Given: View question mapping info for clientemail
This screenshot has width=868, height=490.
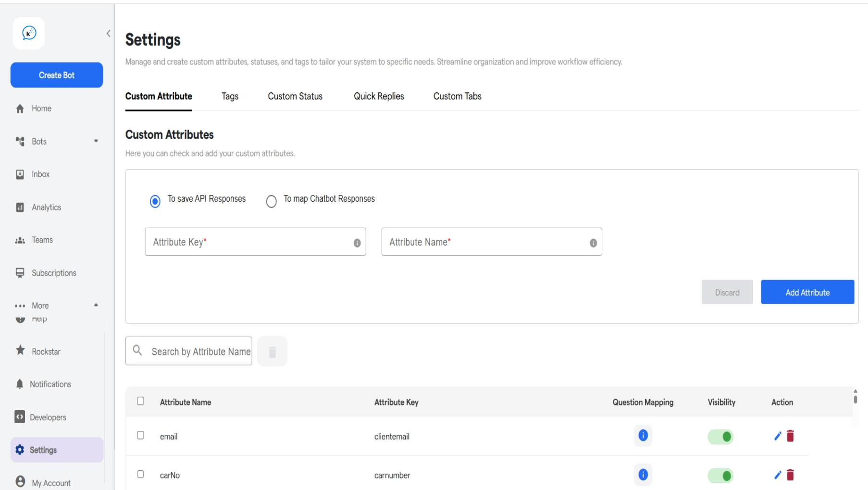Looking at the screenshot, I should tap(643, 435).
